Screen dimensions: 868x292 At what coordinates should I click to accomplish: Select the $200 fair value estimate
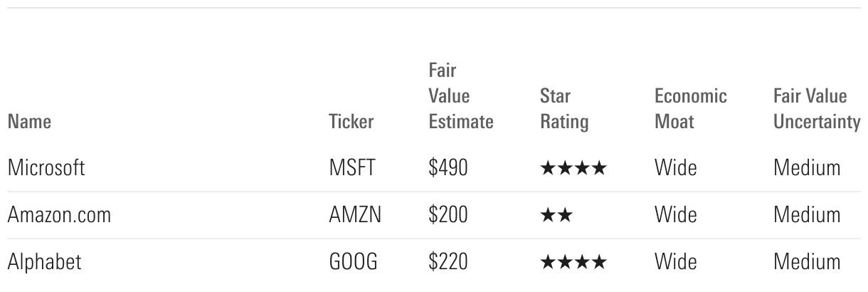[x=448, y=215]
